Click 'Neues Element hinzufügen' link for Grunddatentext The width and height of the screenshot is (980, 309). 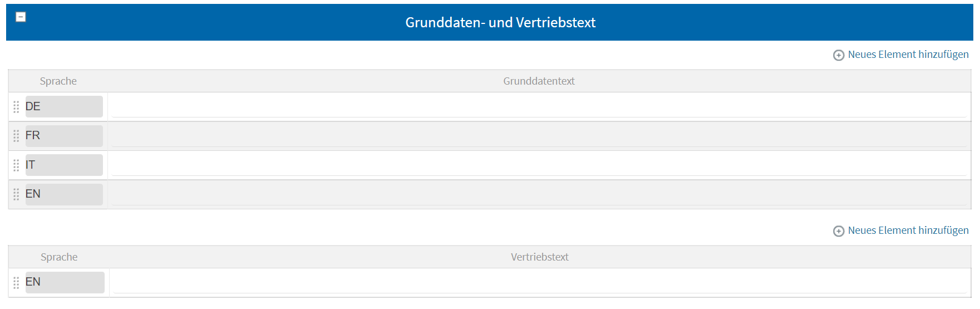tap(908, 55)
